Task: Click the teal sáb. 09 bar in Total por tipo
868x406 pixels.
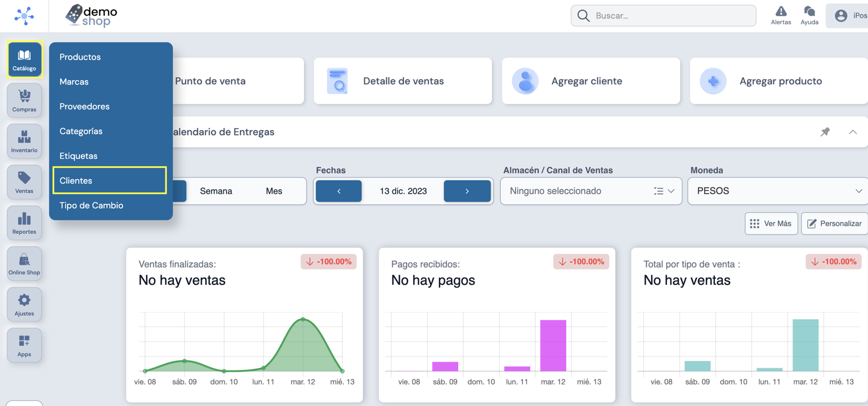Action: [697, 366]
